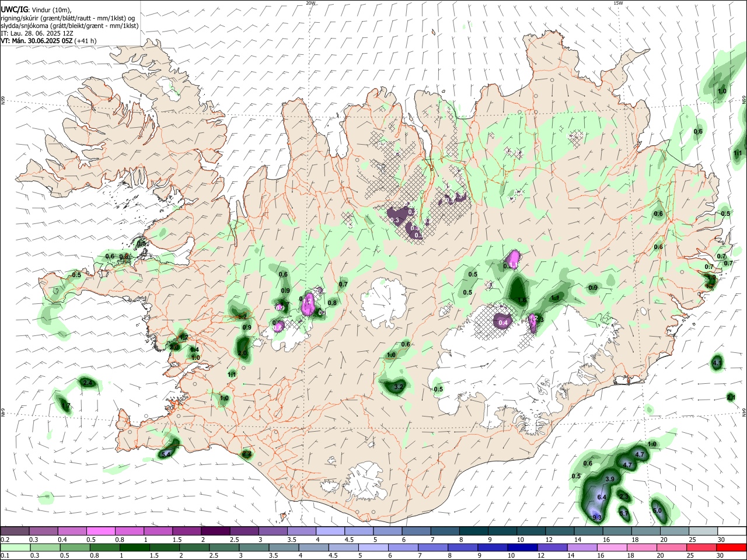747x560 pixels.
Task: Click the '20W' longitude label
Action: (x=310, y=3)
